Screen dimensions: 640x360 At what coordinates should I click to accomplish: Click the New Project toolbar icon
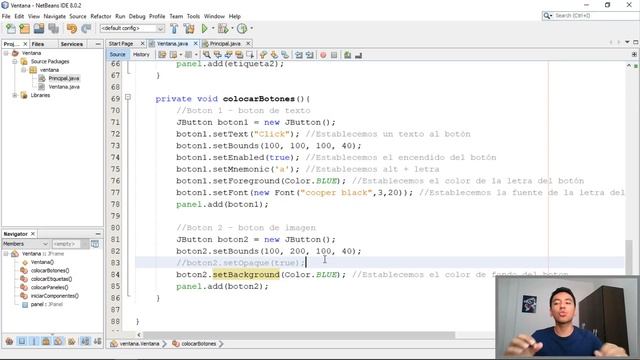coord(24,29)
